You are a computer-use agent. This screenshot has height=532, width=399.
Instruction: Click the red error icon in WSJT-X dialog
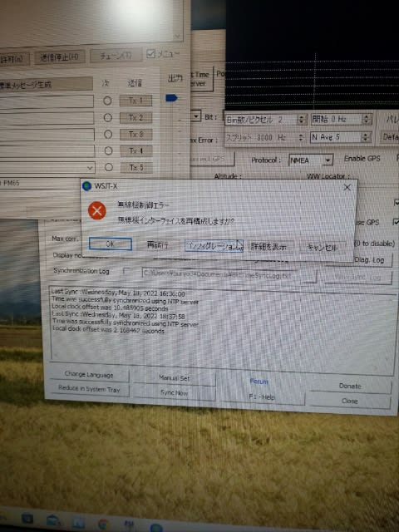coord(97,210)
